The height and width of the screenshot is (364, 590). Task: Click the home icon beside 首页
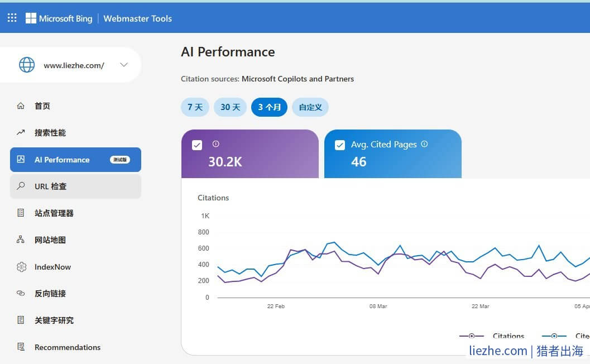(x=21, y=106)
